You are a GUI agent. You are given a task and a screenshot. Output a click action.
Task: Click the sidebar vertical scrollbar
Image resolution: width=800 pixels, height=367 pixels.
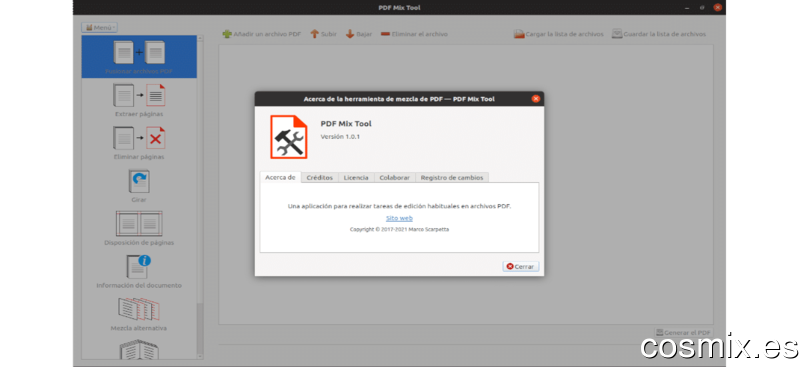pyautogui.click(x=200, y=197)
